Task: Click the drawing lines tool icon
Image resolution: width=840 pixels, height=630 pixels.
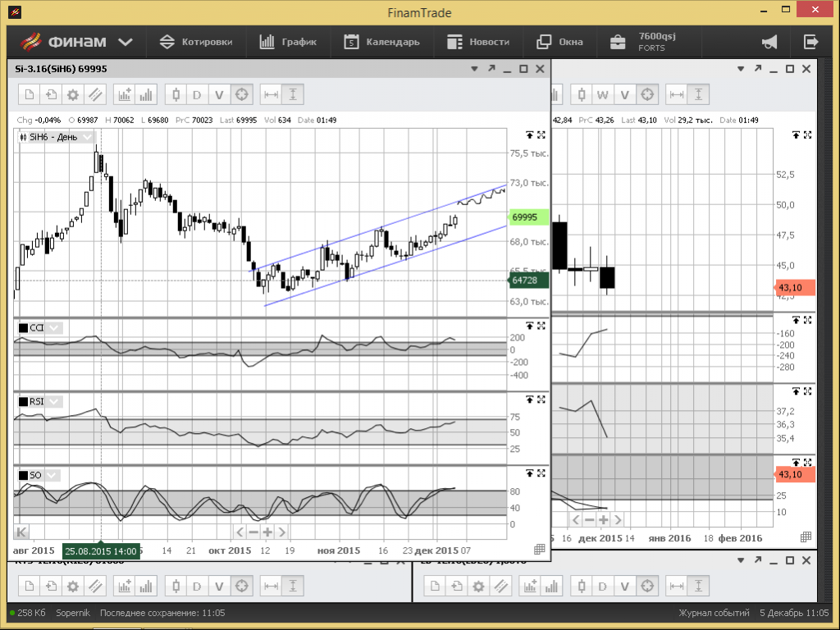Action: pyautogui.click(x=95, y=94)
